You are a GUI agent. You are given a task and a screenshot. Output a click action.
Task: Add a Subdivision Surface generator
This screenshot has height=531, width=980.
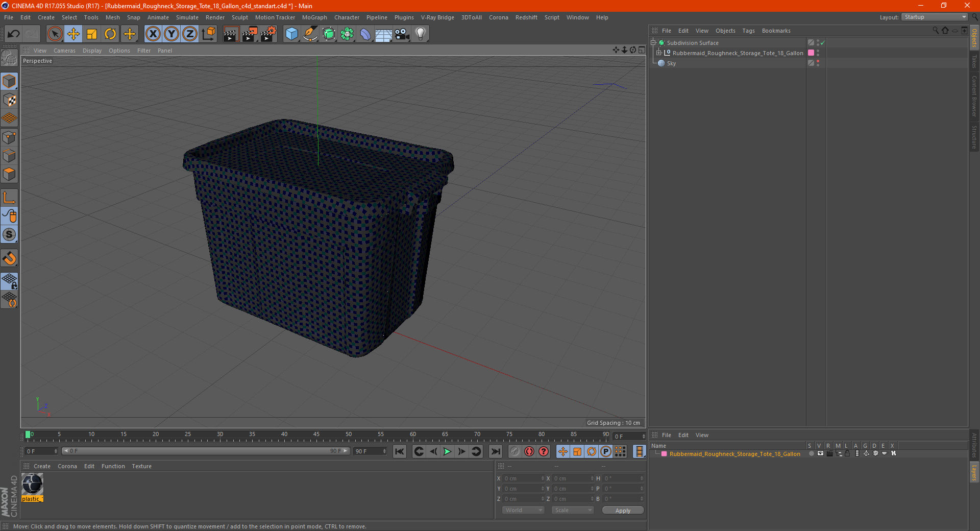coord(329,34)
